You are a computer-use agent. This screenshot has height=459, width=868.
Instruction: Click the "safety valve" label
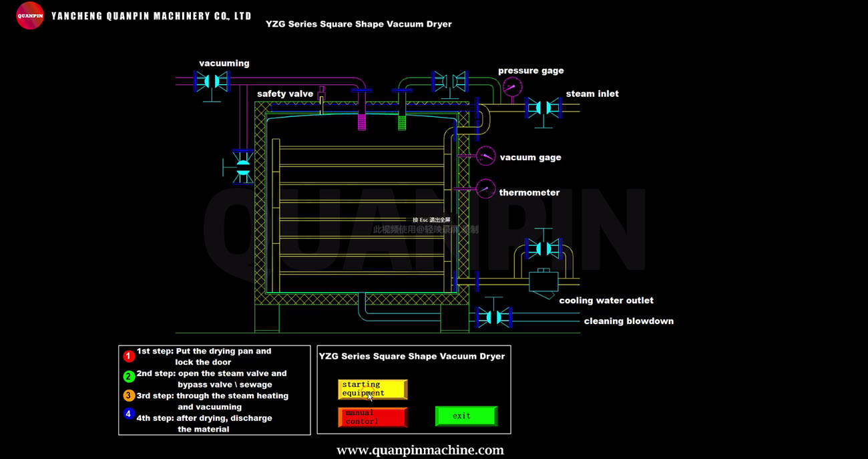285,94
